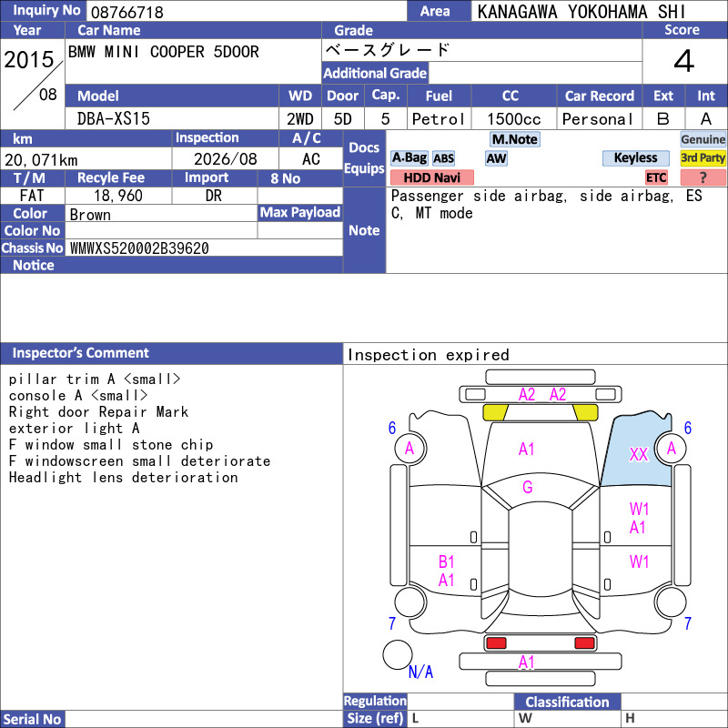The height and width of the screenshot is (728, 728).
Task: Click area text KANAGAWA YOKOHAMA SHI
Action: pos(581,12)
